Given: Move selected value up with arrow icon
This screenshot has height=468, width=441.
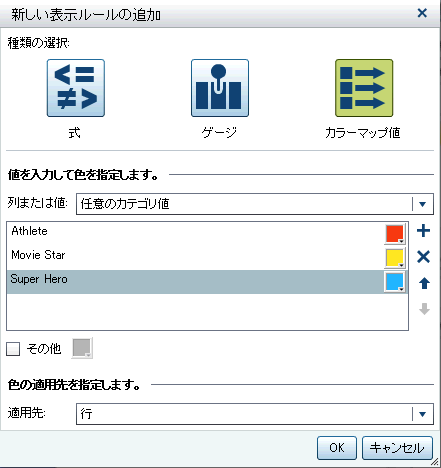Looking at the screenshot, I should coord(424,283).
